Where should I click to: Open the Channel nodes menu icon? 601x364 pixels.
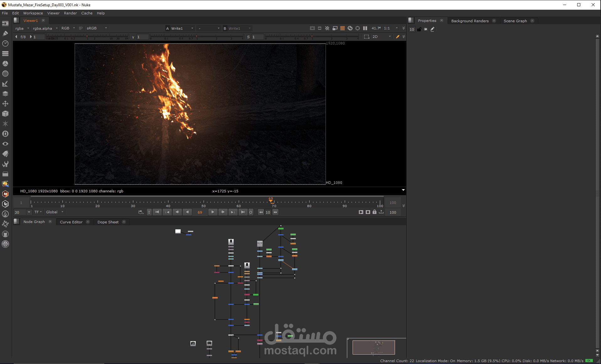[x=5, y=54]
